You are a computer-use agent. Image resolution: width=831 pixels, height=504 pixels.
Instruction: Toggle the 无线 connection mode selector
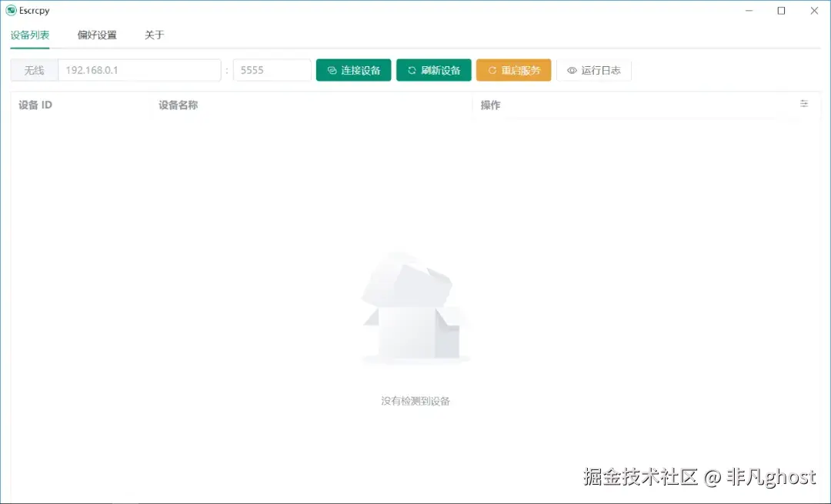pyautogui.click(x=33, y=70)
